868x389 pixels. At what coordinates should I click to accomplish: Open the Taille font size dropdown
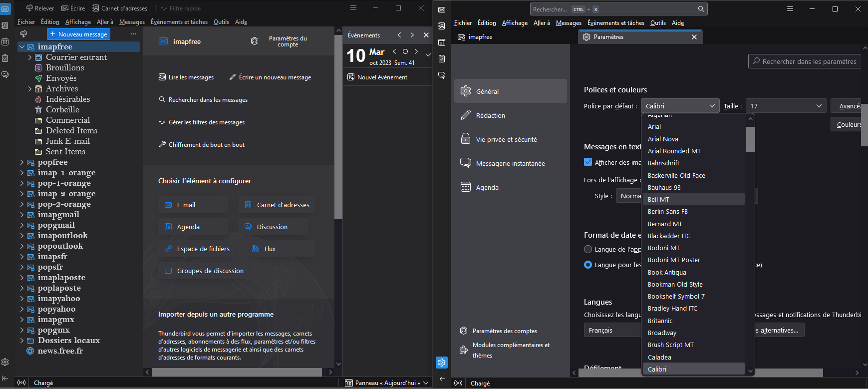click(x=786, y=106)
